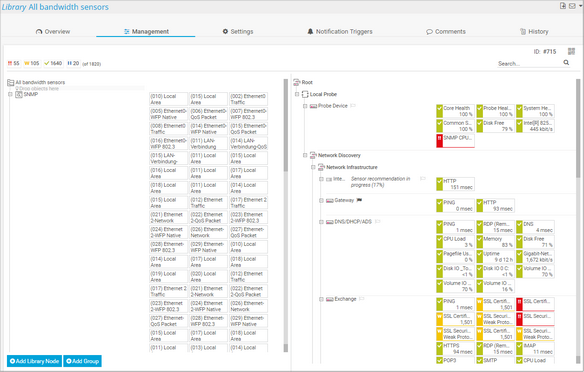Image resolution: width=584 pixels, height=372 pixels.
Task: Click the DNS/DHCP/ADS flag icon
Action: (378, 222)
